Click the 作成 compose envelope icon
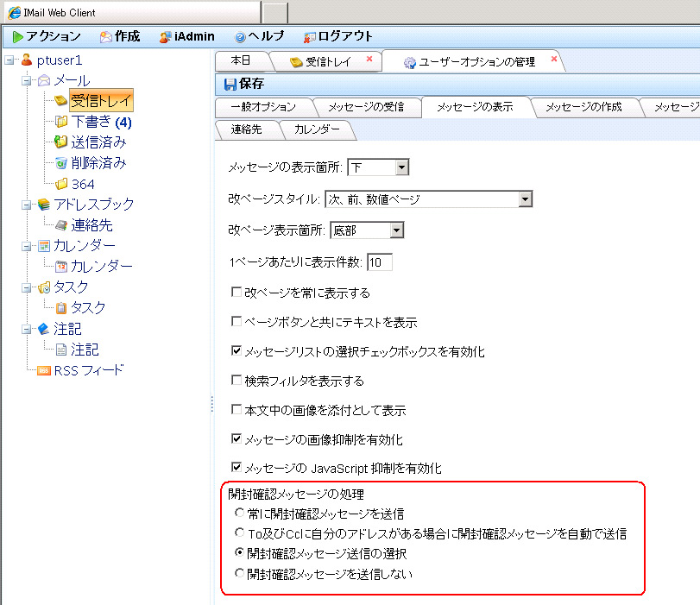Viewport: 700px width, 605px height. click(x=106, y=37)
